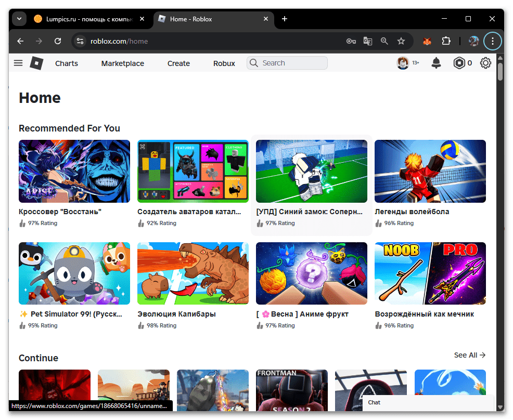Select the avatar catalog creator thumbnail
Viewport: 513px width, 420px height.
click(193, 171)
